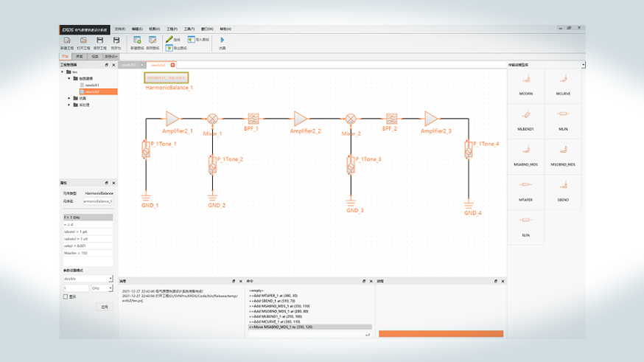644x362 pixels.
Task: Click the open project folder icon
Action: pos(83,40)
